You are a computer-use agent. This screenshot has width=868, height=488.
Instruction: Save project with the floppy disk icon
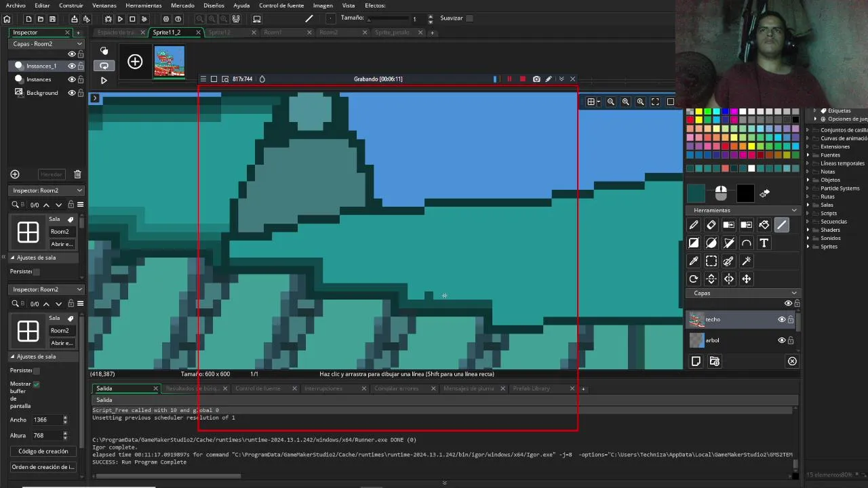coord(52,19)
